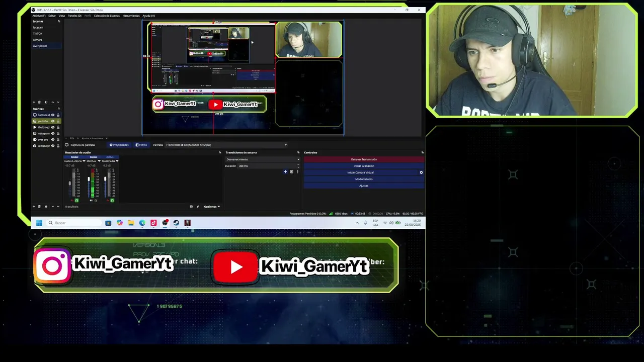Open advanced audio properties icon beside Opciones
Viewport: 644px width, 362px height.
(197, 207)
